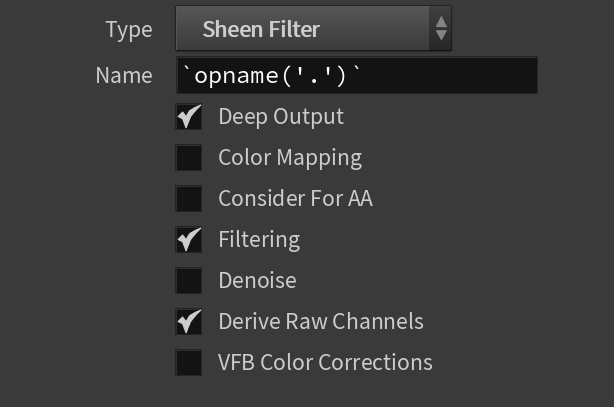Click the Deep Output label text
The image size is (614, 407).
[281, 117]
